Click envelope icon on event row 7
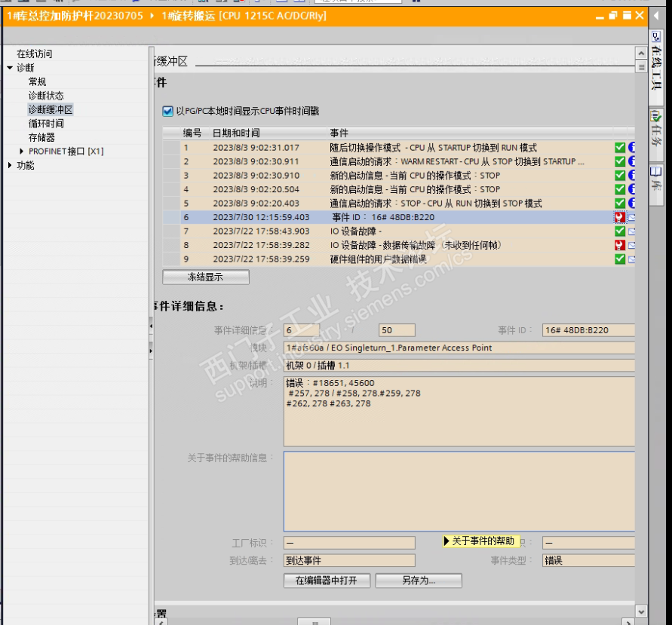Image resolution: width=672 pixels, height=625 pixels. pos(632,231)
